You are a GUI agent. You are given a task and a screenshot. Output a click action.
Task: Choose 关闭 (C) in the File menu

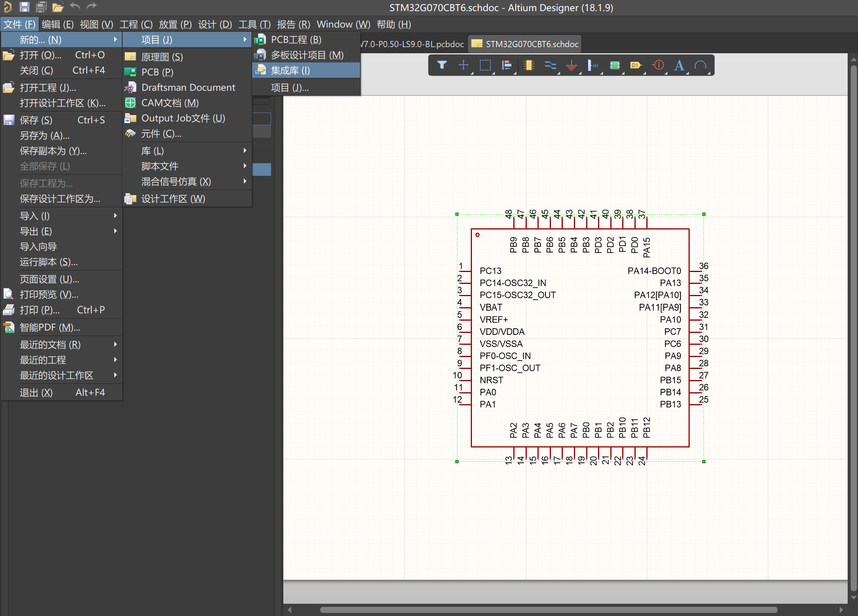click(x=62, y=70)
